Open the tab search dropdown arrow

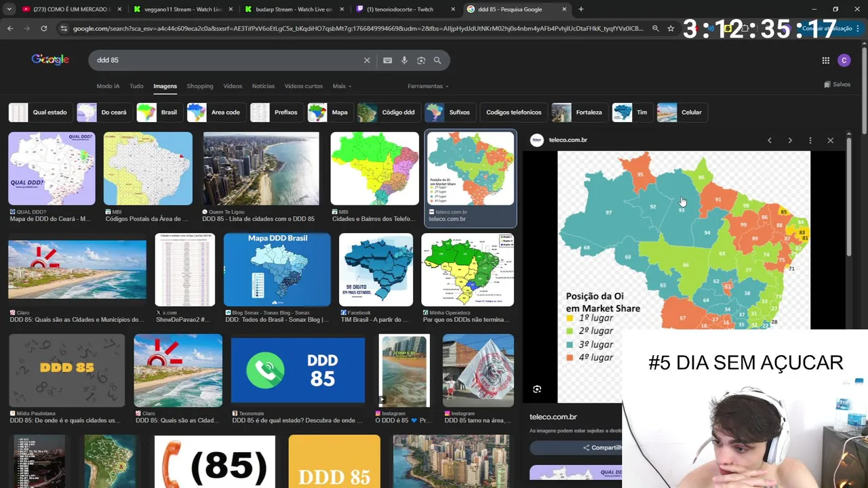pos(9,9)
